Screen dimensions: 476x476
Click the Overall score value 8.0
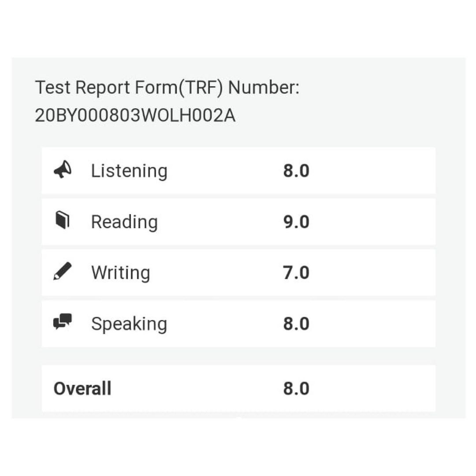(x=296, y=388)
